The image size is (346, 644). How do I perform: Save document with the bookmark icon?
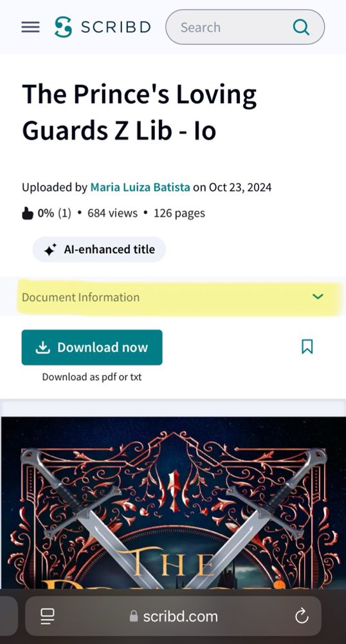pyautogui.click(x=307, y=346)
